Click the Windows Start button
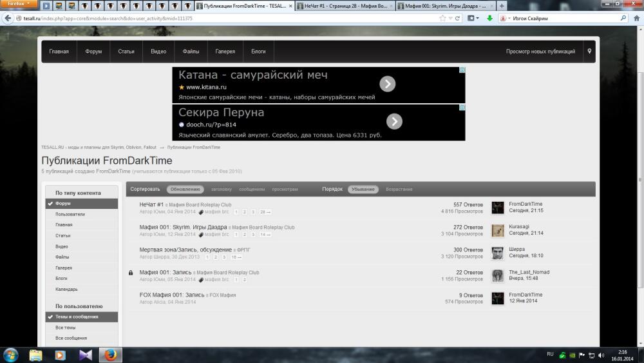The height and width of the screenshot is (363, 644). pos(11,355)
